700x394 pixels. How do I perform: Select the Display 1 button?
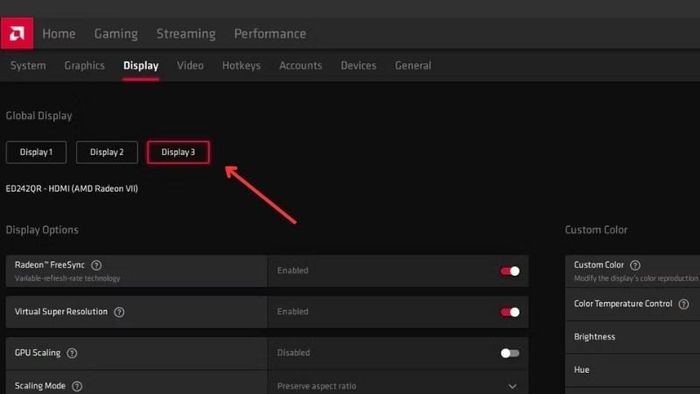(x=36, y=152)
